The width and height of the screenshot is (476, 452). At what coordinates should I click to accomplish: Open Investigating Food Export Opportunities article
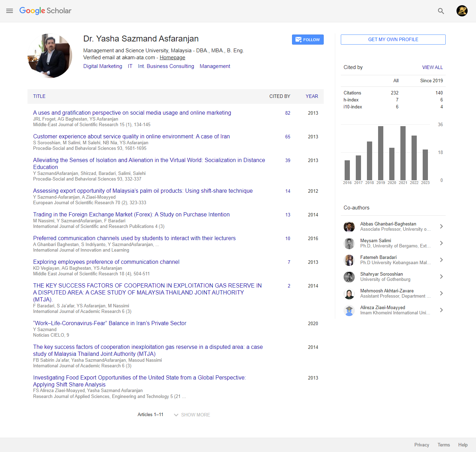(139, 381)
